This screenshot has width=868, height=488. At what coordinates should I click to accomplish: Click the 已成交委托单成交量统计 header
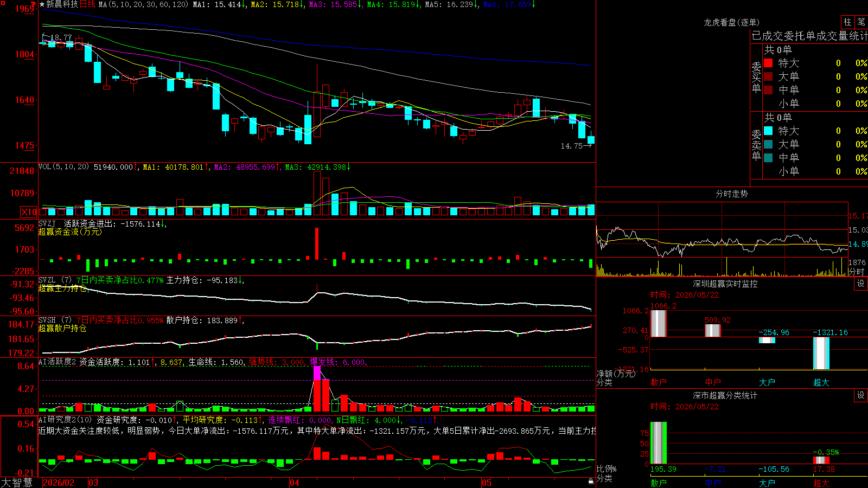[x=809, y=36]
